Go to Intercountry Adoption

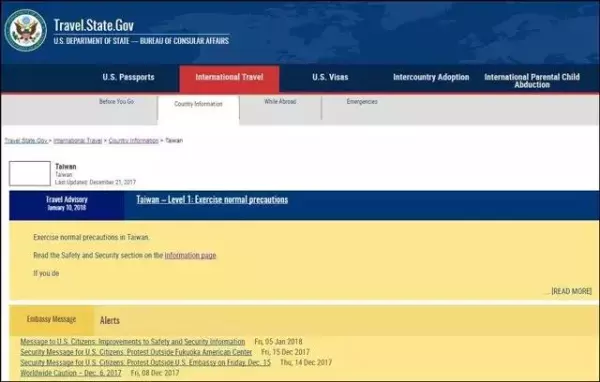click(431, 77)
